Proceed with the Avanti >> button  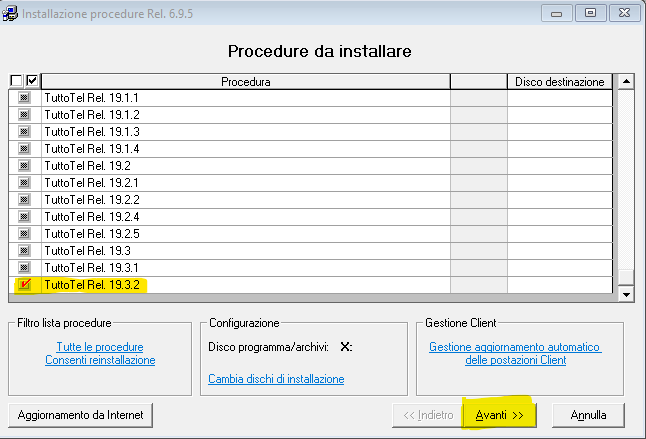click(500, 415)
